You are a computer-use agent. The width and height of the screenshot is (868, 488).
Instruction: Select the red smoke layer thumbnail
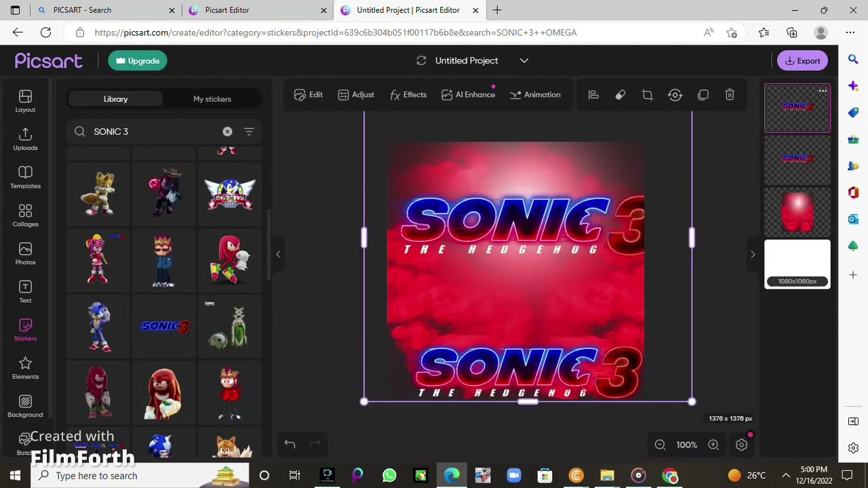[797, 212]
